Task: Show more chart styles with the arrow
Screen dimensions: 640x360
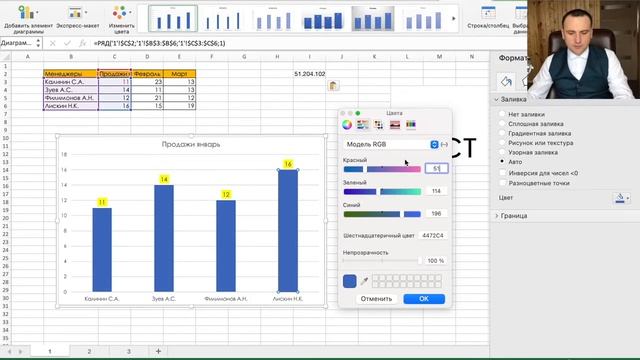Action: point(453,18)
